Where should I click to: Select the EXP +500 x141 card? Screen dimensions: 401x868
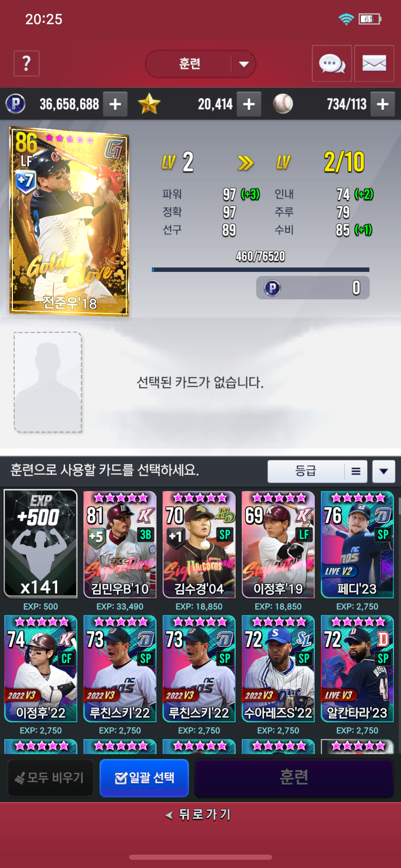pyautogui.click(x=40, y=544)
